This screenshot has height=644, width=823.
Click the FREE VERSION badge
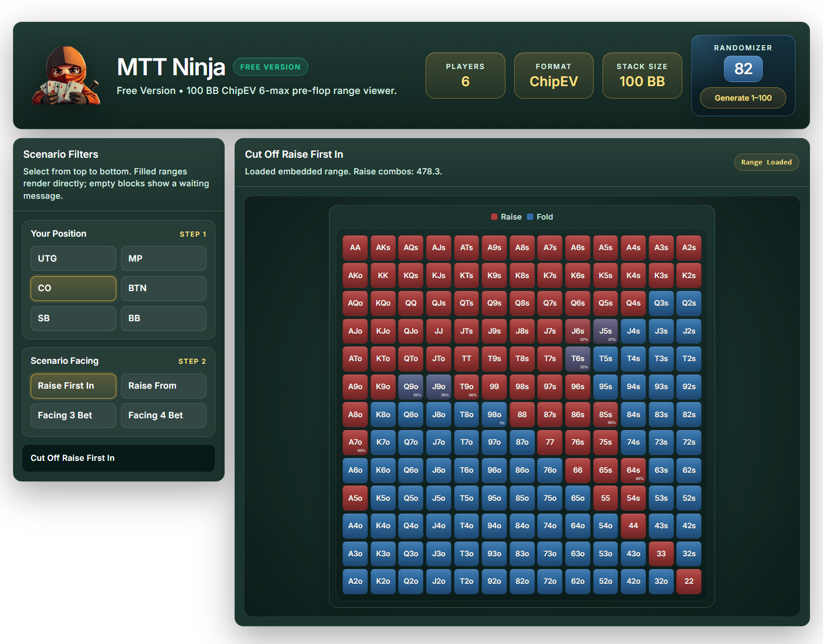point(270,67)
